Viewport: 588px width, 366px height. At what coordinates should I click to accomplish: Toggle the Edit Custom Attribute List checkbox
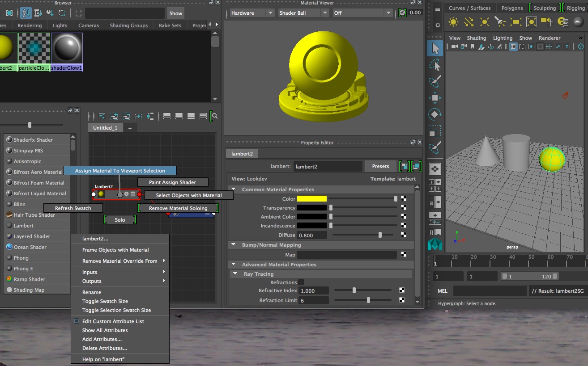click(x=77, y=321)
